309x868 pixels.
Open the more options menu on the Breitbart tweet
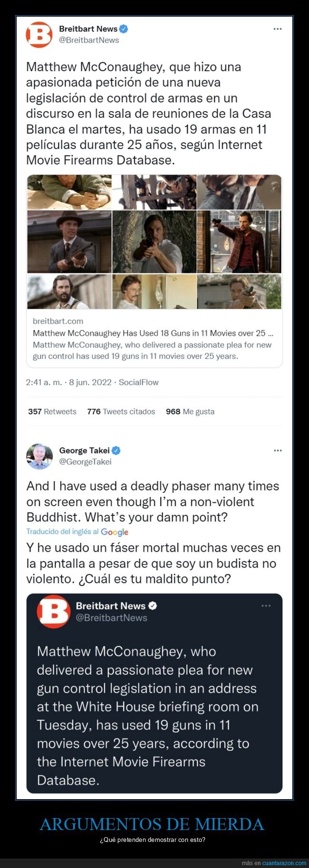(277, 28)
